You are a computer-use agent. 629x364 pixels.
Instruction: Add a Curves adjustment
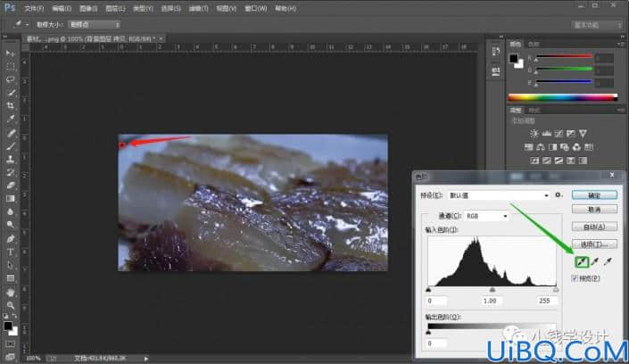pyautogui.click(x=559, y=133)
